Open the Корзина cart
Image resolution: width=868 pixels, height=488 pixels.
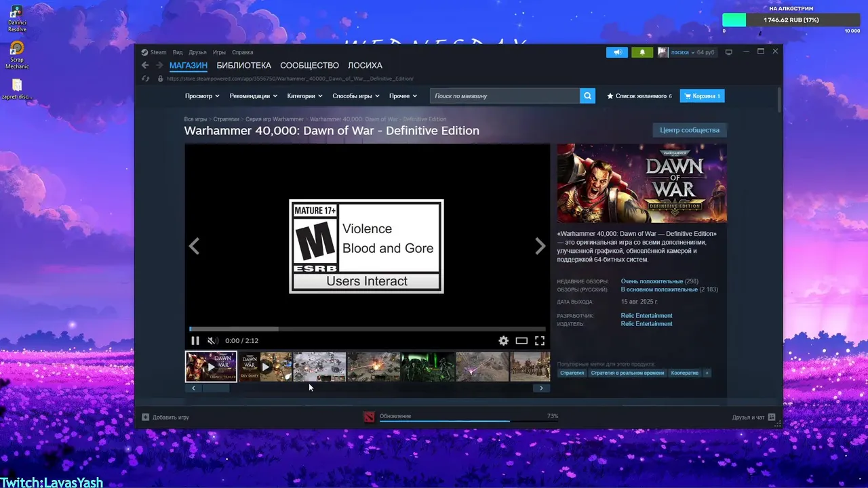click(703, 96)
